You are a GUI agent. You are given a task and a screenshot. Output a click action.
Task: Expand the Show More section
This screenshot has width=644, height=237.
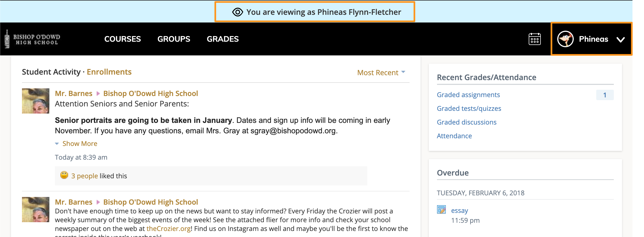79,143
